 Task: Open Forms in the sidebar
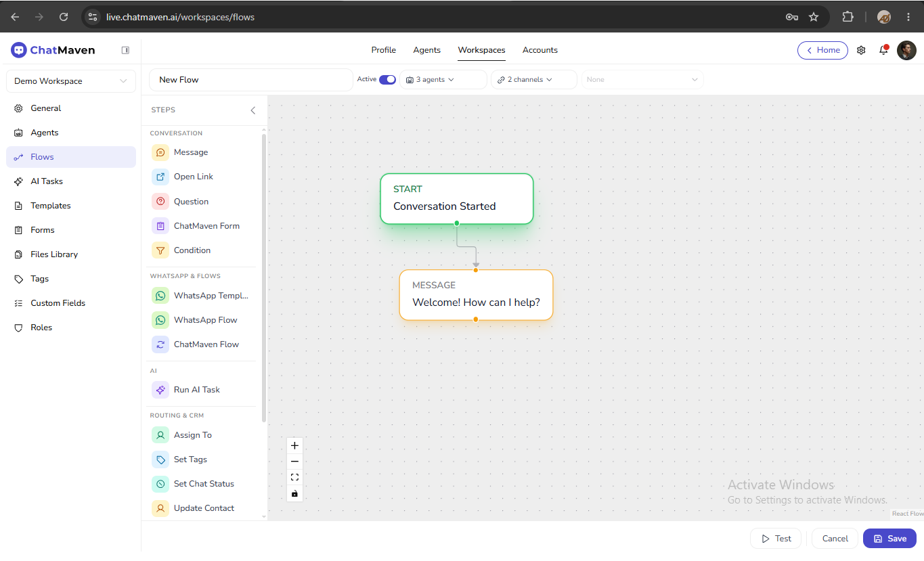71,230
